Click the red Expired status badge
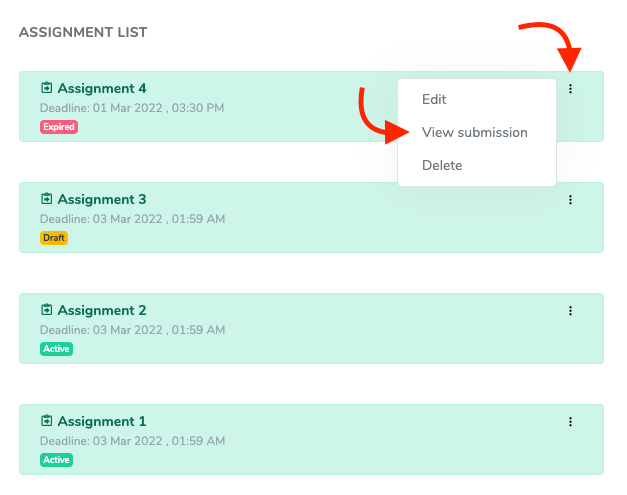Image resolution: width=627 pixels, height=495 pixels. click(58, 127)
